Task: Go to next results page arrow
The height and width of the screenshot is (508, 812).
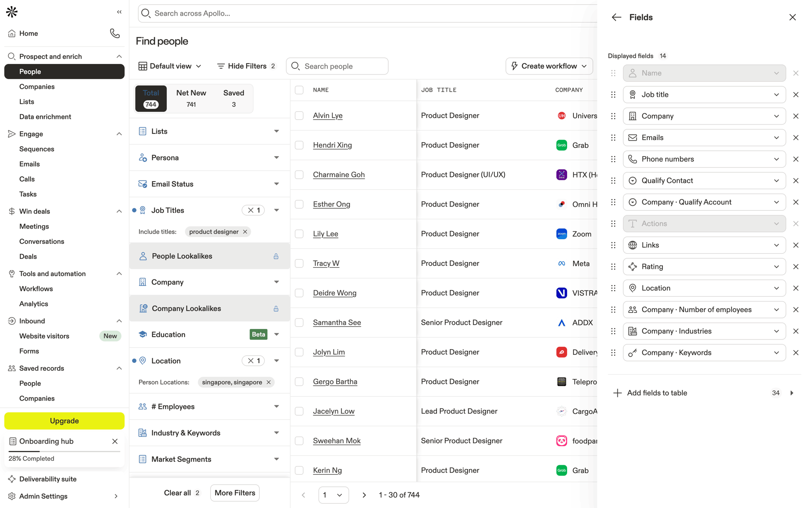Action: click(364, 495)
